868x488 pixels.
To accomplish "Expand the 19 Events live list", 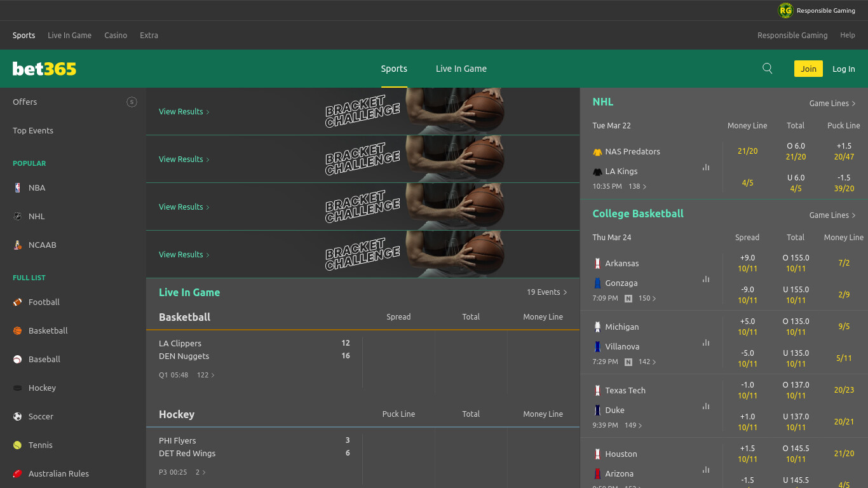I will [546, 292].
